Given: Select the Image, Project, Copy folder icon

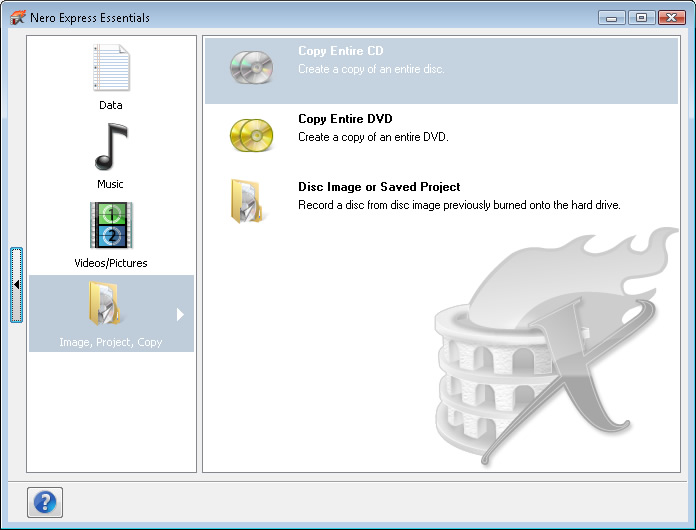Looking at the screenshot, I should tap(105, 304).
